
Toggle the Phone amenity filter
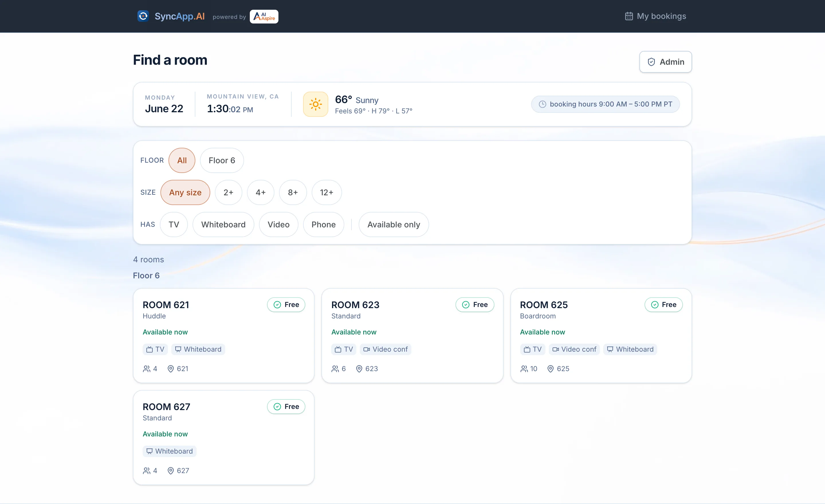click(323, 225)
